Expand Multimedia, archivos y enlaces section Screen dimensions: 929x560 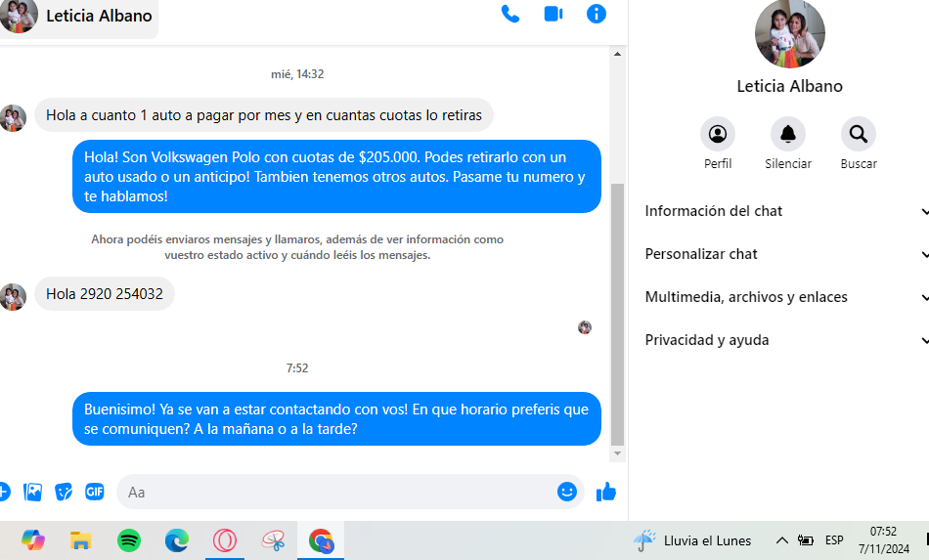point(782,297)
